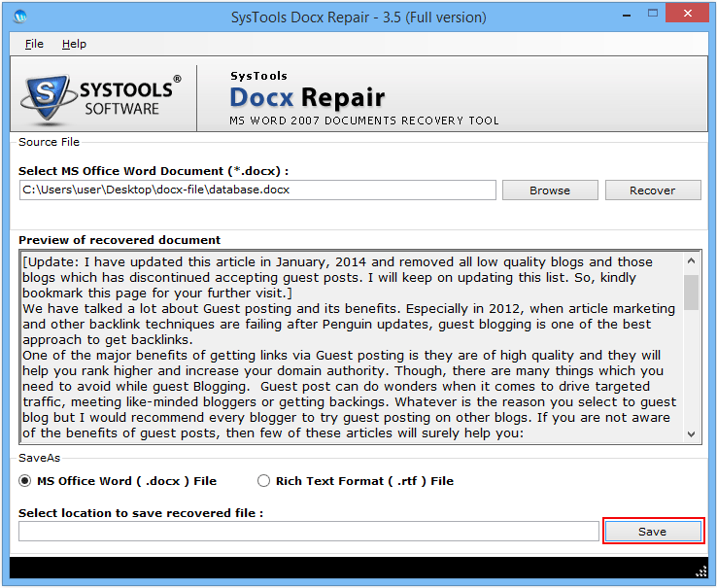The width and height of the screenshot is (717, 588).
Task: Click the 'Source File' group label
Action: pyautogui.click(x=49, y=142)
